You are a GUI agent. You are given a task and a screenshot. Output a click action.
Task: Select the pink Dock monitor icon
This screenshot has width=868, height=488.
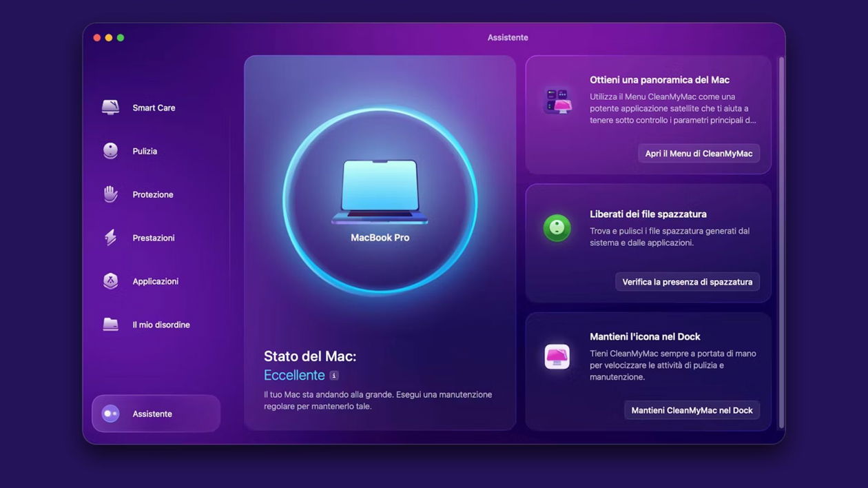[557, 356]
